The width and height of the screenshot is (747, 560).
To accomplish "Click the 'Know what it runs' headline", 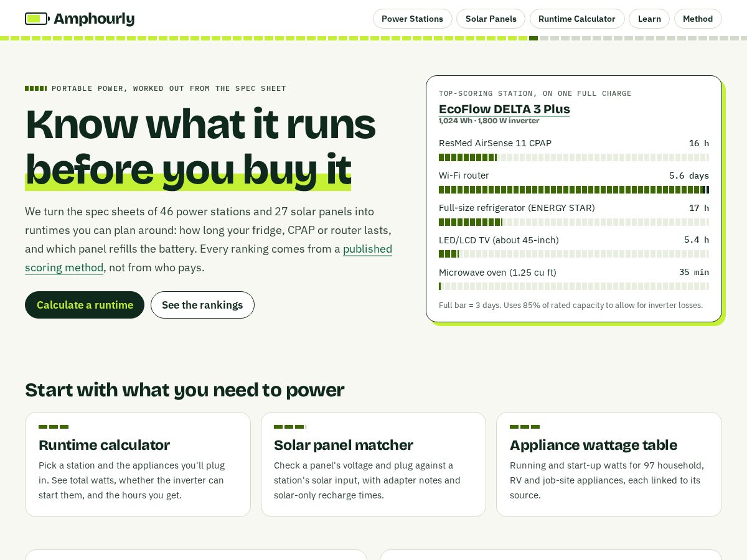I will (x=200, y=124).
